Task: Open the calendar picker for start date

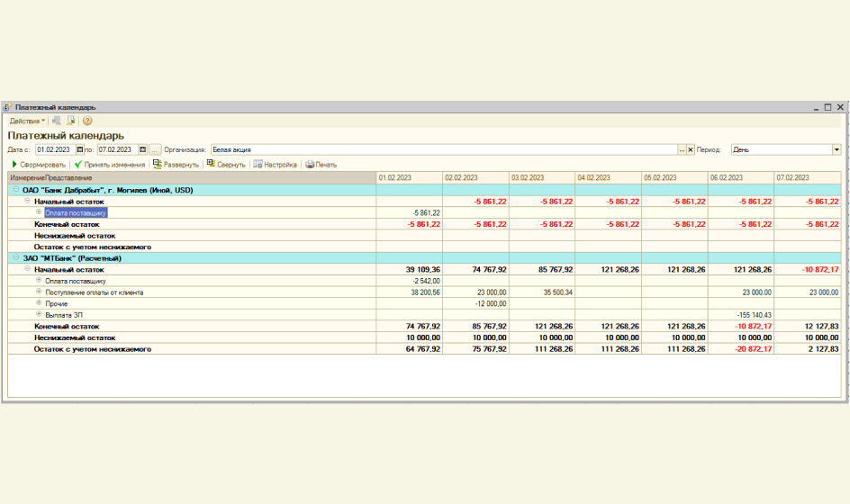Action: pos(79,149)
